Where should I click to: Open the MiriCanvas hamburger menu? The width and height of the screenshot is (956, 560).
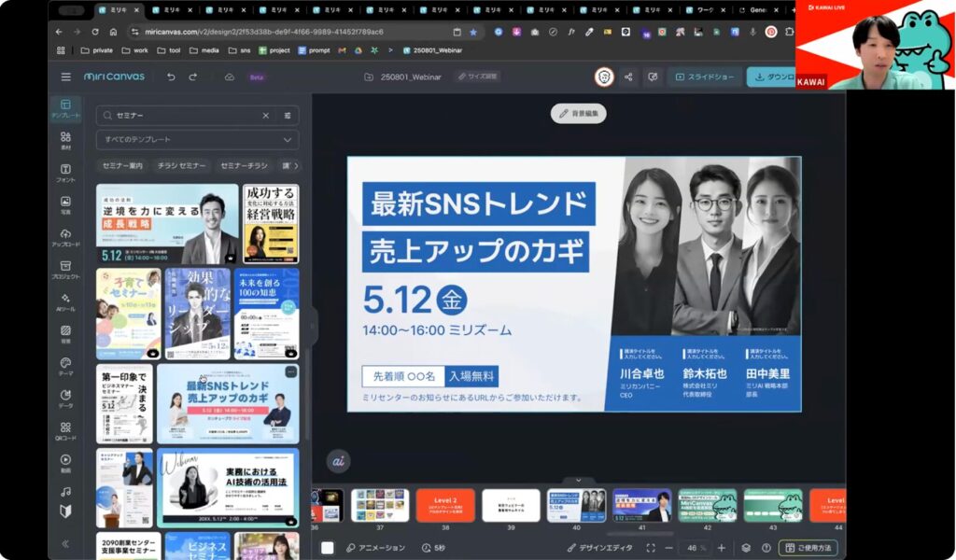pos(65,77)
